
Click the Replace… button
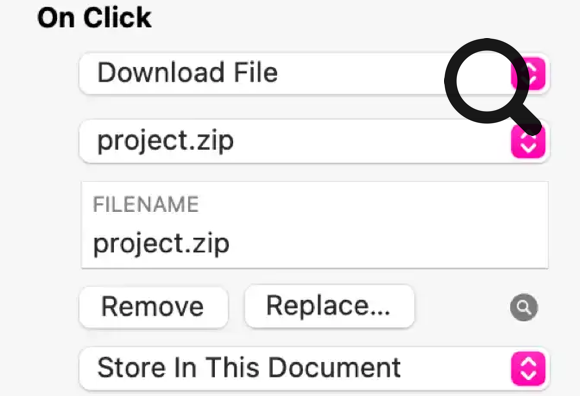pos(329,306)
